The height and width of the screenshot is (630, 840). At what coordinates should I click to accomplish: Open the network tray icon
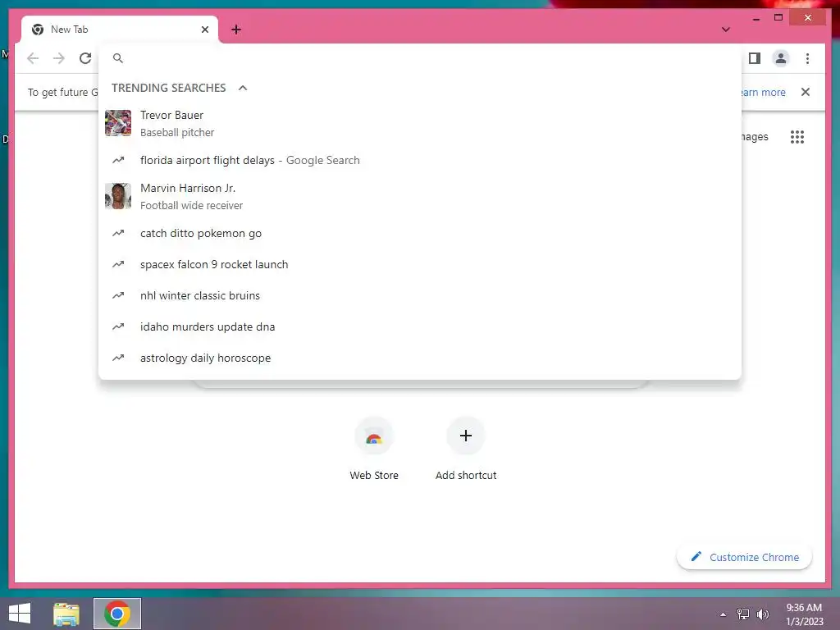[743, 614]
